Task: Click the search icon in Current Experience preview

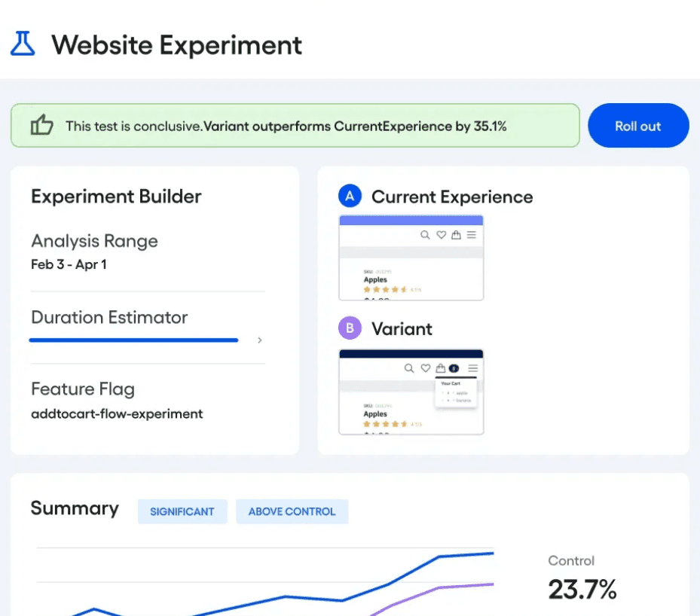Action: [425, 235]
